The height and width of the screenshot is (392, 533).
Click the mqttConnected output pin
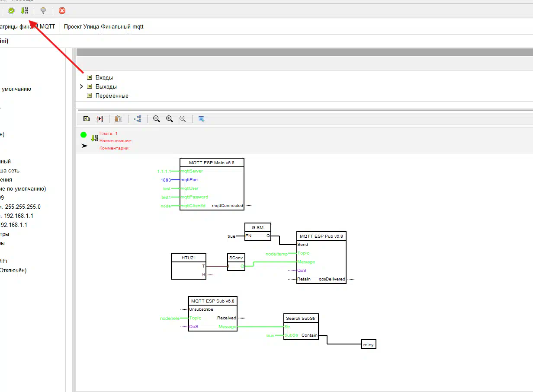point(227,206)
